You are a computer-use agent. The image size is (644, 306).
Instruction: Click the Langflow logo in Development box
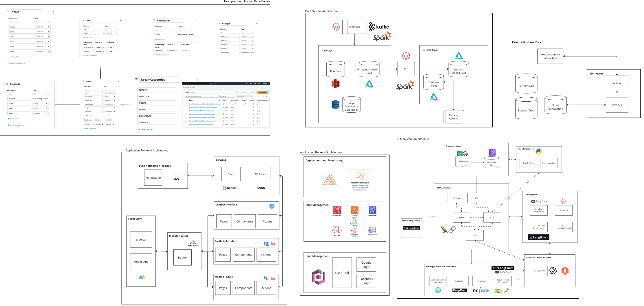click(538, 237)
